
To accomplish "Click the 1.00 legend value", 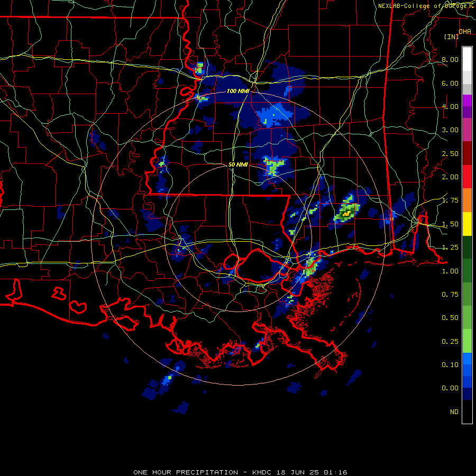I will point(450,271).
